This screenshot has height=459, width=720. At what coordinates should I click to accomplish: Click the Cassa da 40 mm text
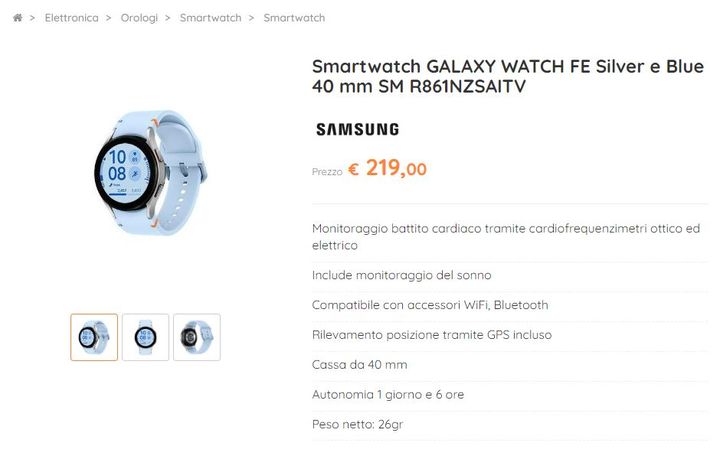coord(360,365)
